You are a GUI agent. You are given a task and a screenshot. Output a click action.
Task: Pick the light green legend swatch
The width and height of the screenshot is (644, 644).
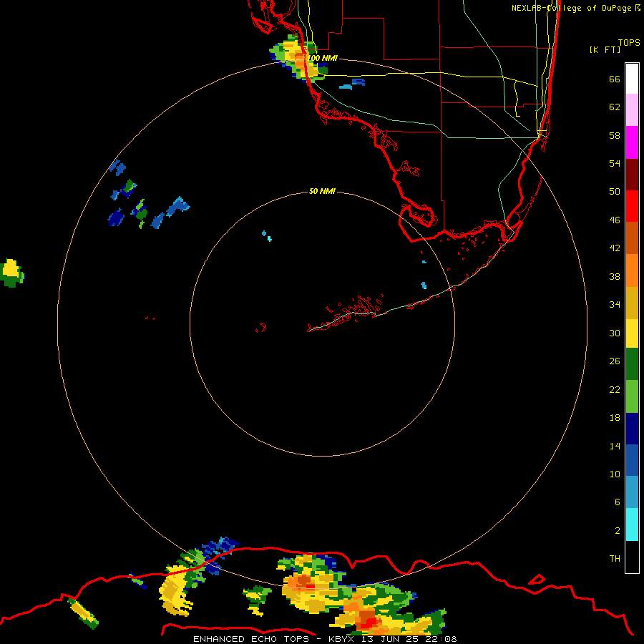[x=632, y=396]
